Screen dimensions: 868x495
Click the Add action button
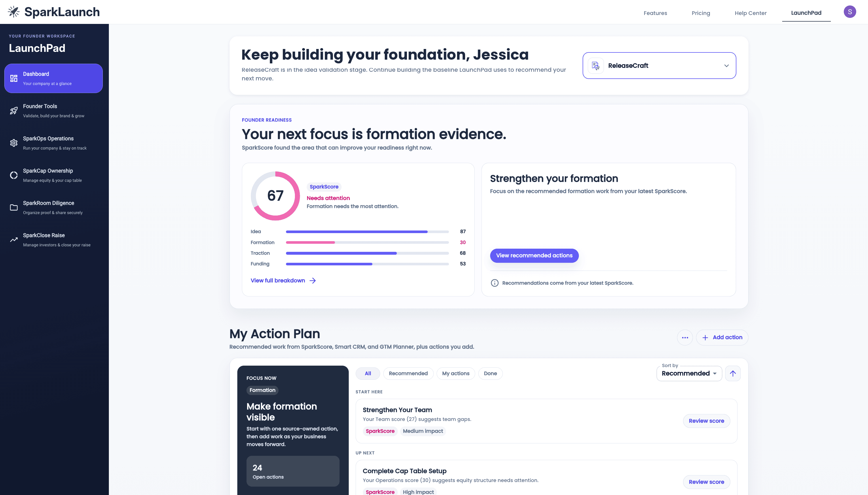click(x=722, y=338)
